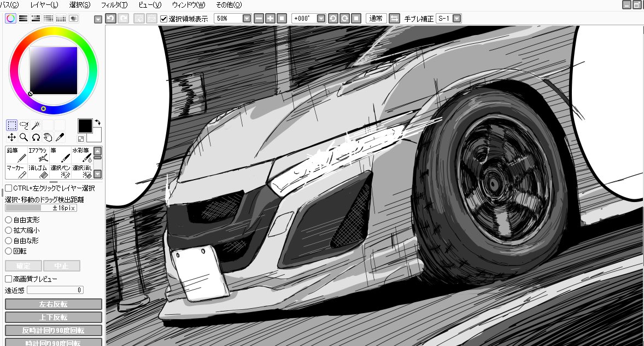Rotate canvas counterclockwise icon
The image size is (644, 346).
333,19
